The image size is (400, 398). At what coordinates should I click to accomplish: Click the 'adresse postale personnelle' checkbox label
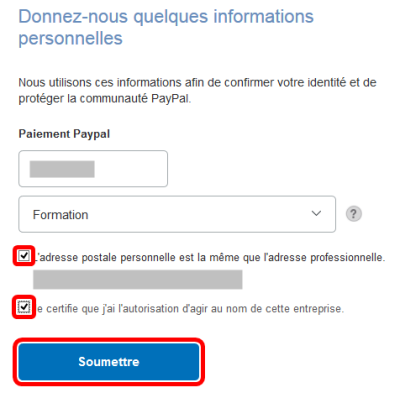click(x=210, y=257)
